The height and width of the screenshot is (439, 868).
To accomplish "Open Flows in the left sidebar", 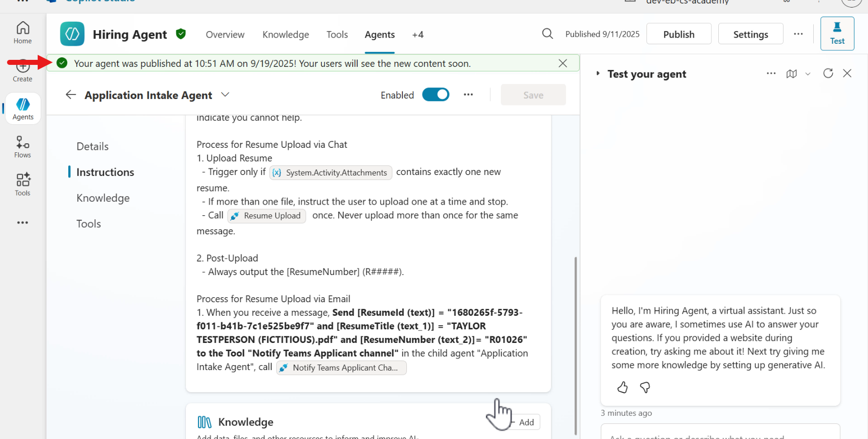I will pos(23,147).
